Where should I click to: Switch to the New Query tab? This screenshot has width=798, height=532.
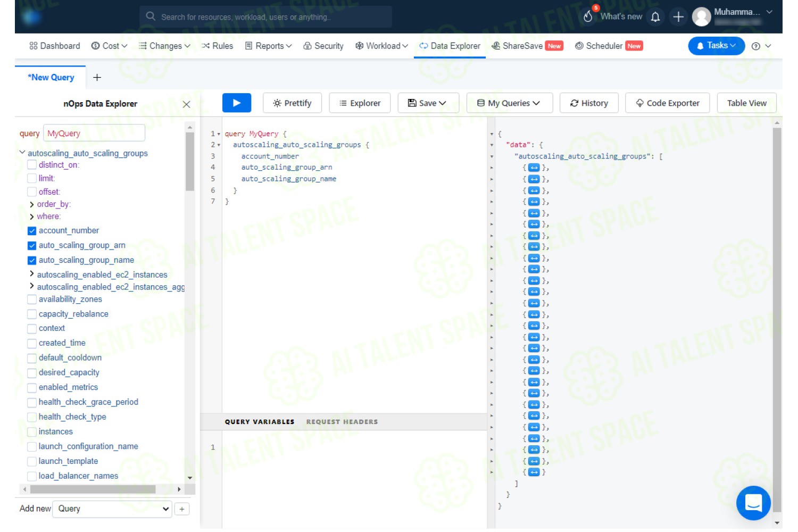[x=51, y=78]
